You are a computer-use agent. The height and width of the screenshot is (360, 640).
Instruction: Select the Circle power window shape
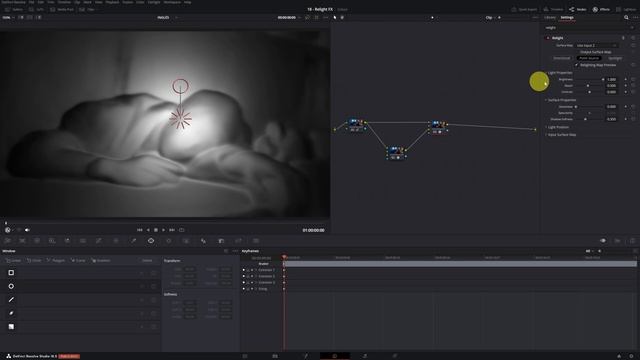pyautogui.click(x=11, y=286)
